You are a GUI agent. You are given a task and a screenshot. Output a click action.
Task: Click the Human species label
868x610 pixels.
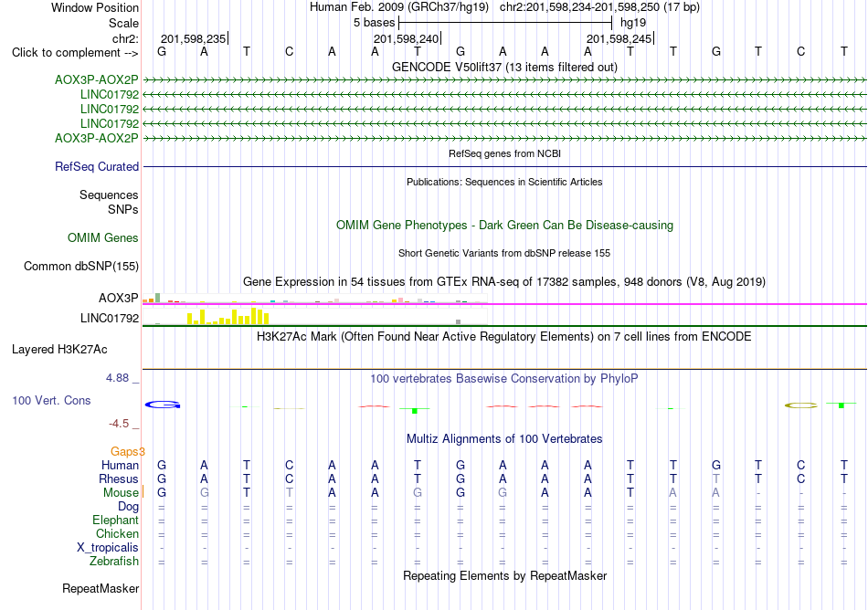120,465
